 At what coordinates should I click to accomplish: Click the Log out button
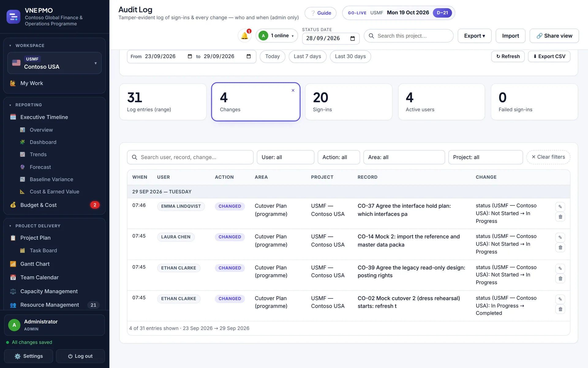(x=80, y=356)
